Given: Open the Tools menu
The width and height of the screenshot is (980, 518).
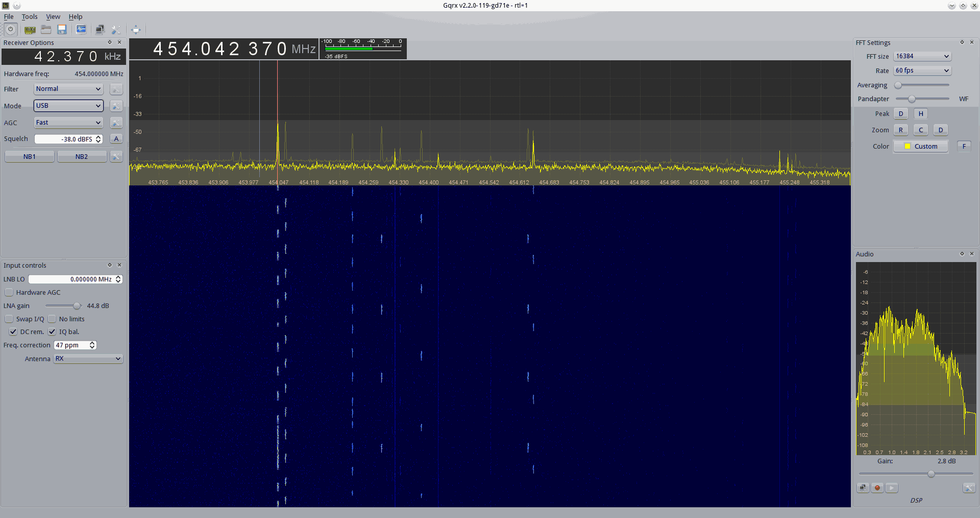Looking at the screenshot, I should tap(30, 17).
